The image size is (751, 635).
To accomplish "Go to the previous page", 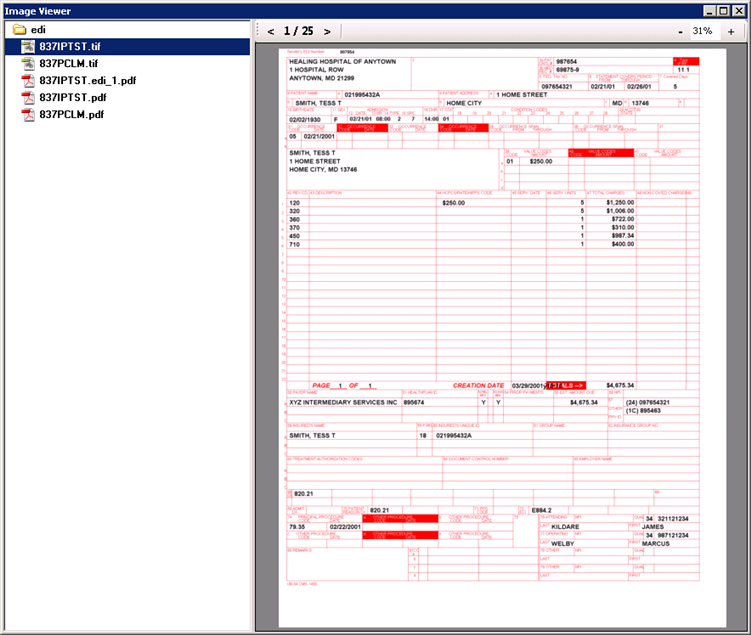I will pyautogui.click(x=270, y=32).
